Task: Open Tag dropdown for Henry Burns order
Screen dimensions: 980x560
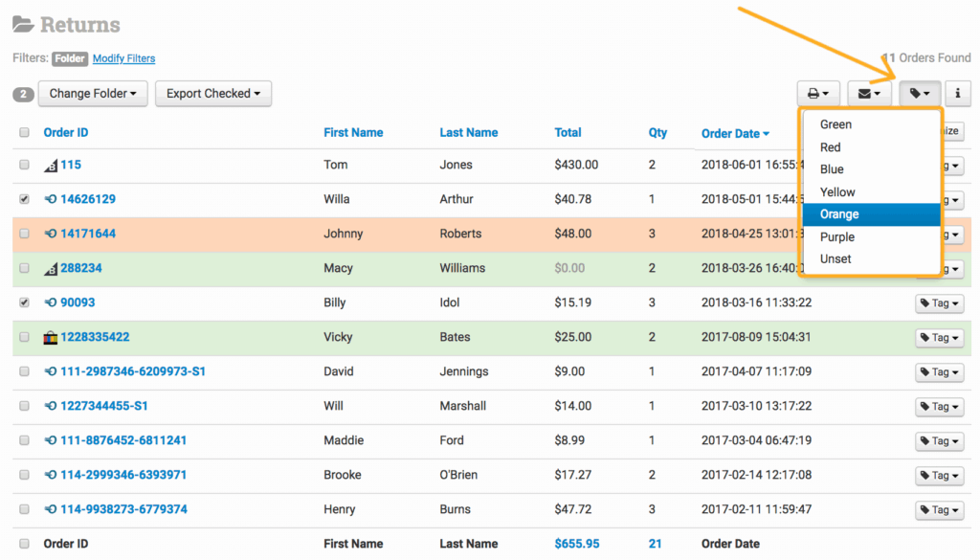Action: 940,510
